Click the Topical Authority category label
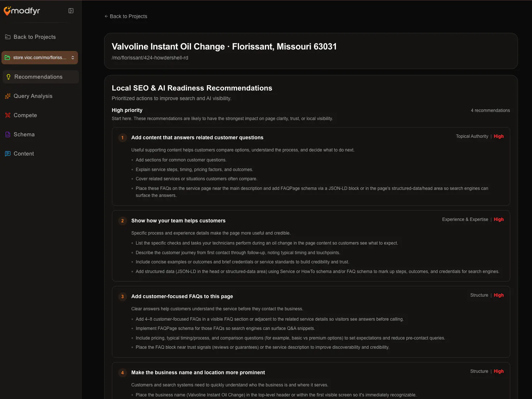 (x=472, y=136)
